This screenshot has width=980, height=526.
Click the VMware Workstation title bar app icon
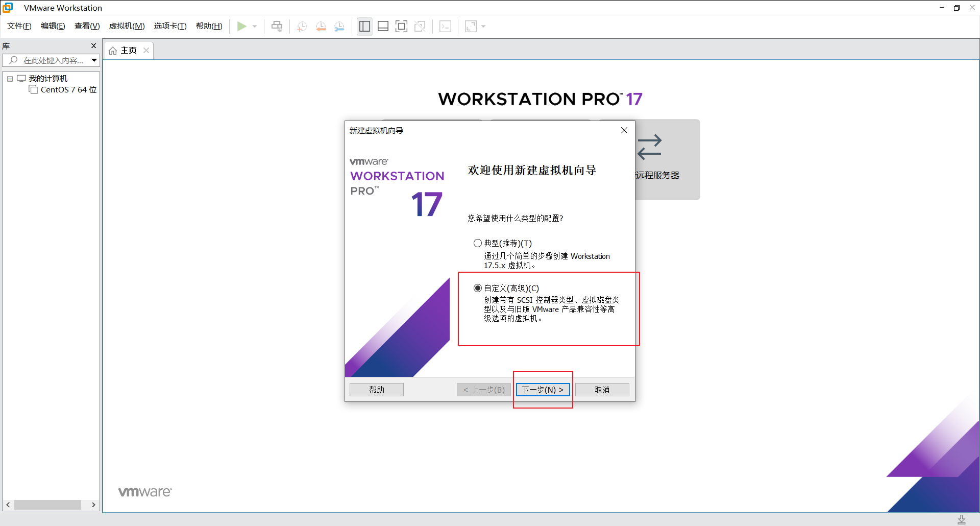pyautogui.click(x=8, y=8)
